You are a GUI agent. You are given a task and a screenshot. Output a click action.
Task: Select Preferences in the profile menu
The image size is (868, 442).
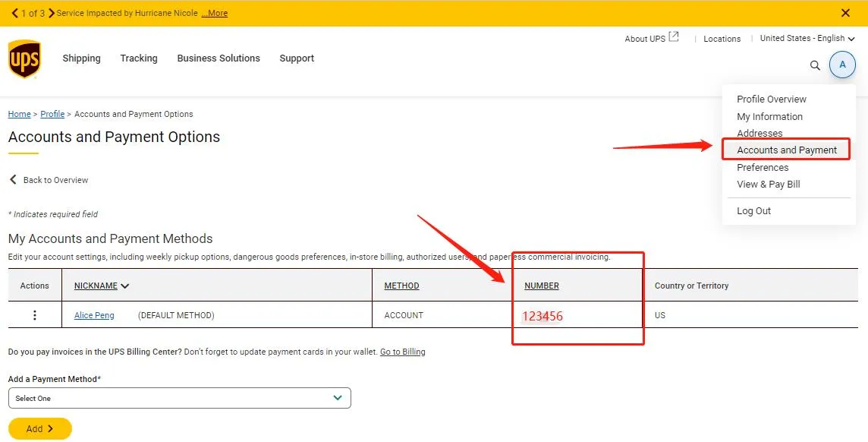click(x=763, y=167)
